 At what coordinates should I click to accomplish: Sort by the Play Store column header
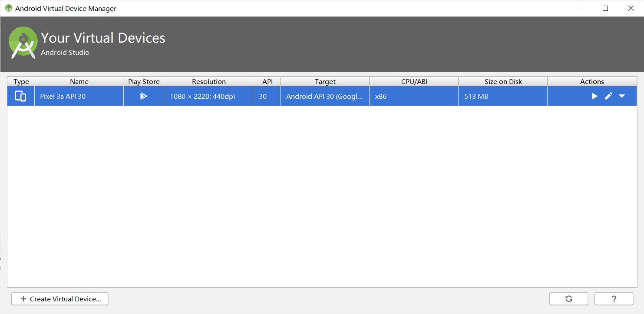144,81
